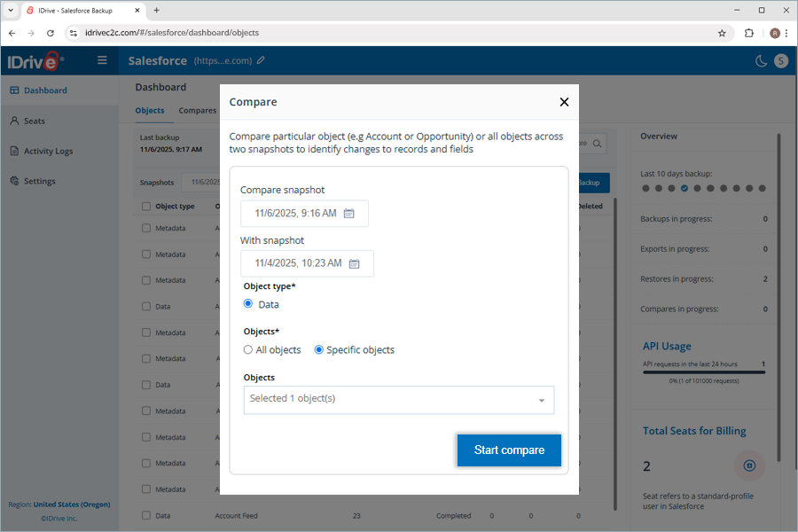This screenshot has height=532, width=798.
Task: Click the Start compare button
Action: [x=509, y=450]
